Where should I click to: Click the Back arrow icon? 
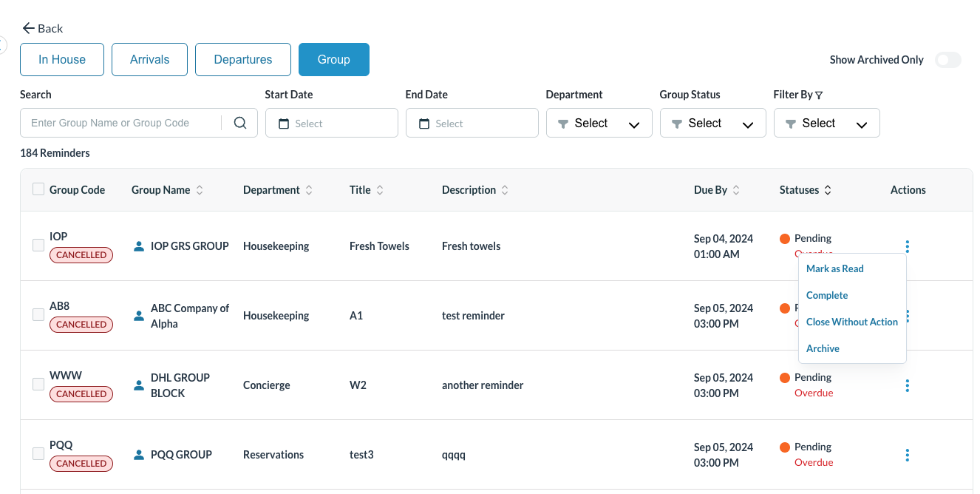pyautogui.click(x=29, y=28)
